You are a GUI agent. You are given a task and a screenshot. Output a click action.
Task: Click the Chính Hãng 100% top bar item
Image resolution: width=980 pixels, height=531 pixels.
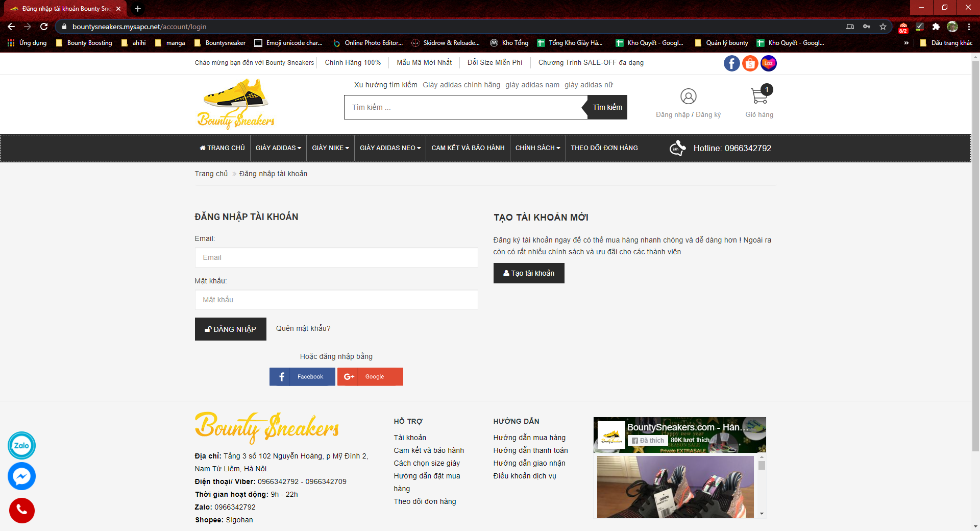pyautogui.click(x=353, y=63)
